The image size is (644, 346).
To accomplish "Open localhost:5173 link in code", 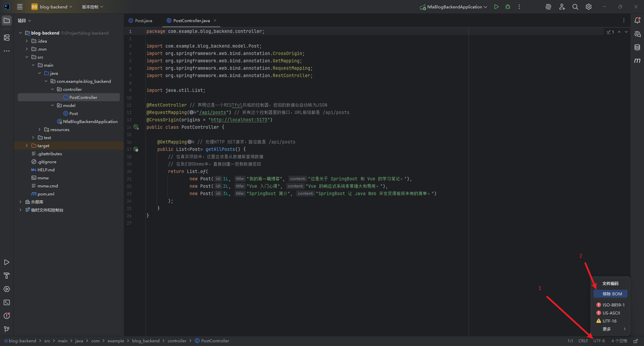I will tap(239, 120).
